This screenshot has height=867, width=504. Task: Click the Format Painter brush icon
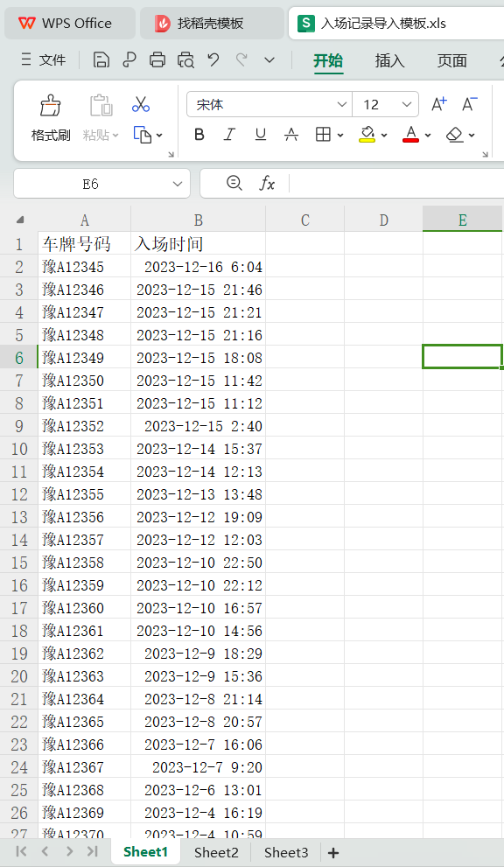tap(51, 104)
